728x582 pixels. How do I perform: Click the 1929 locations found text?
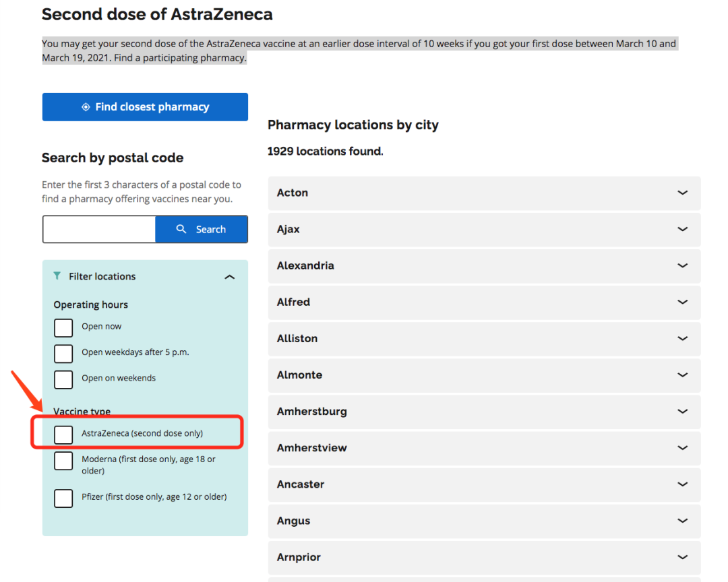pos(326,152)
